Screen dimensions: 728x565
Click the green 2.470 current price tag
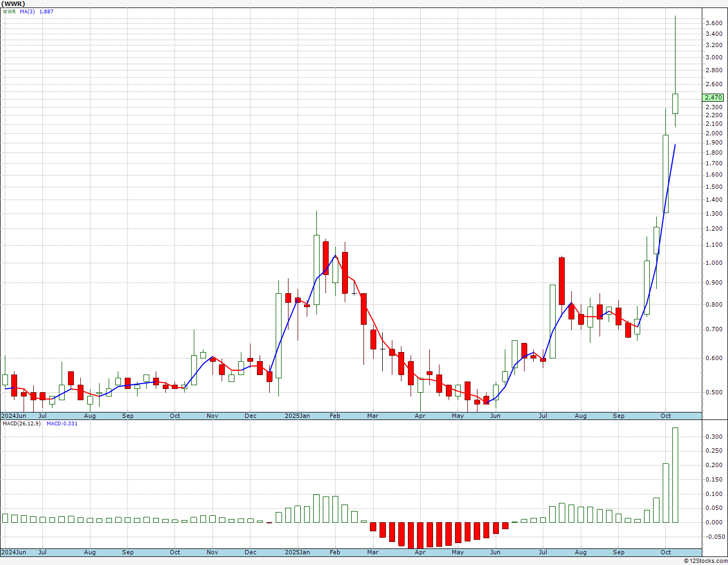click(x=713, y=97)
